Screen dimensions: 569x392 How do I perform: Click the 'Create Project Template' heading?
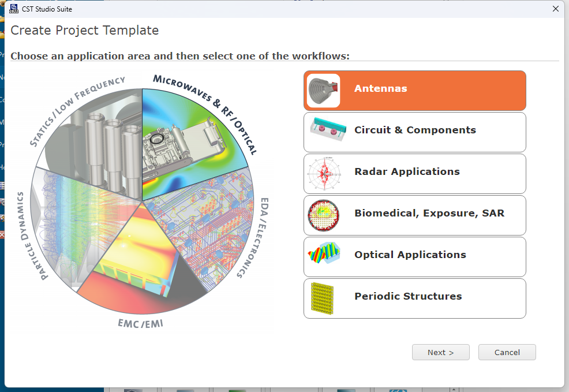tap(85, 30)
